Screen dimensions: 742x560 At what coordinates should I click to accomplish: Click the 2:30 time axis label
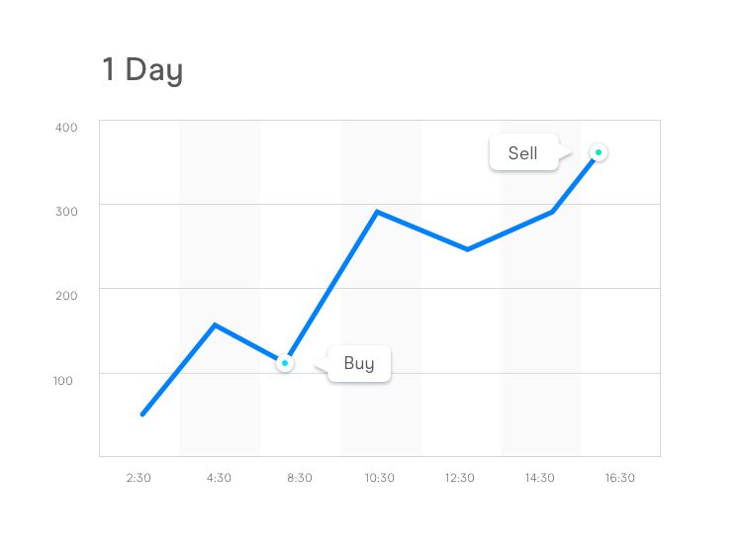pyautogui.click(x=139, y=478)
